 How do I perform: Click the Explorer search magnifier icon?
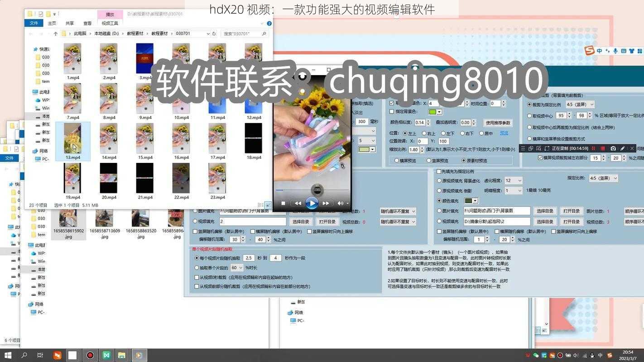pyautogui.click(x=265, y=33)
